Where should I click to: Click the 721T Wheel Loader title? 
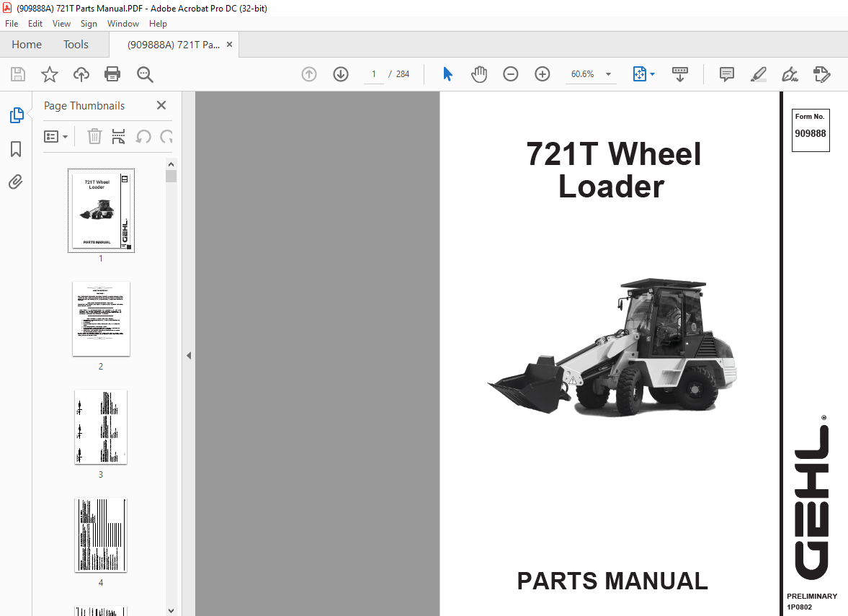[x=613, y=170]
